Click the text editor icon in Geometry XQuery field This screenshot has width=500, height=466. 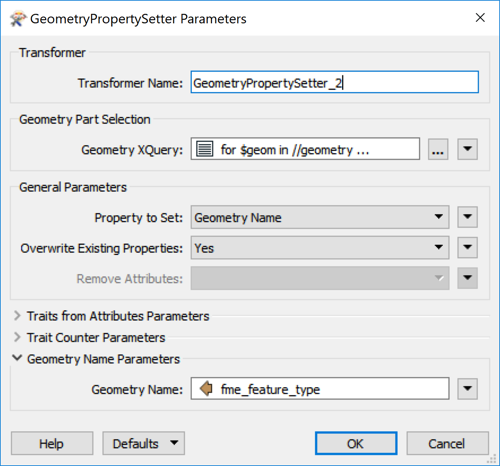(204, 149)
